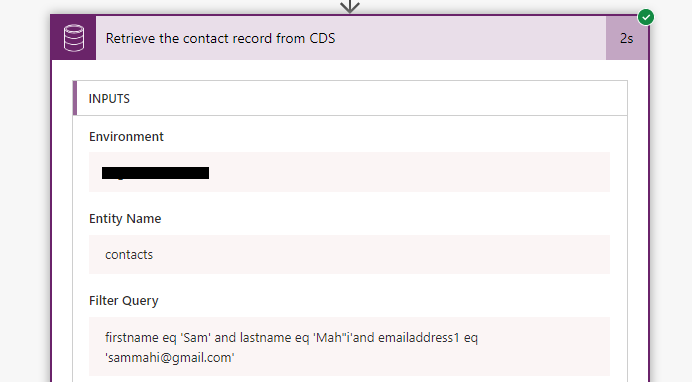Screen dimensions: 692x382
Task: Click the green success checkmark badge
Action: (646, 17)
